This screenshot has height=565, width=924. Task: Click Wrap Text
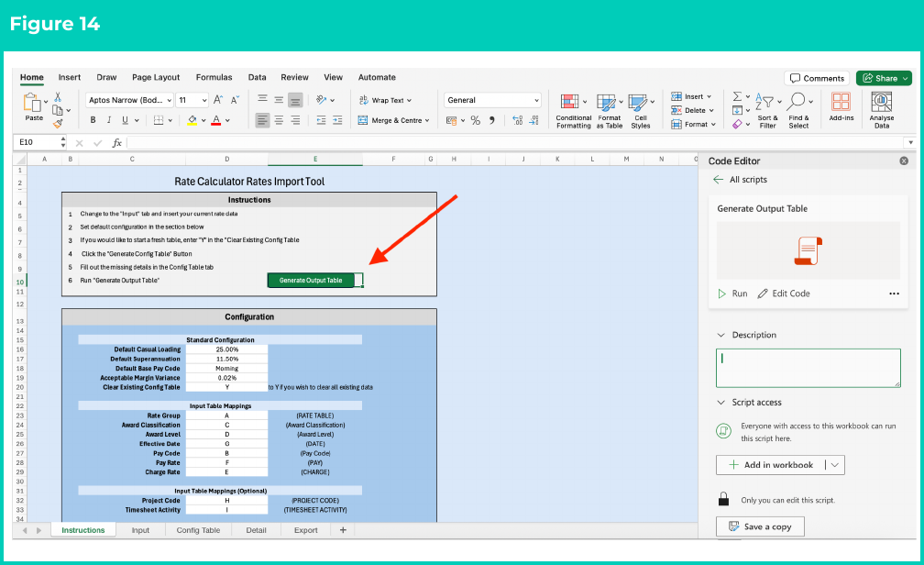coord(385,100)
